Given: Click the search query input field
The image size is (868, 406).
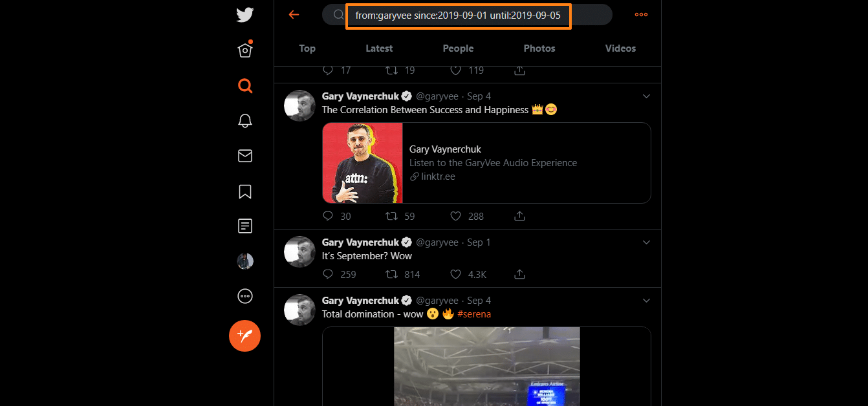Looking at the screenshot, I should pyautogui.click(x=458, y=16).
